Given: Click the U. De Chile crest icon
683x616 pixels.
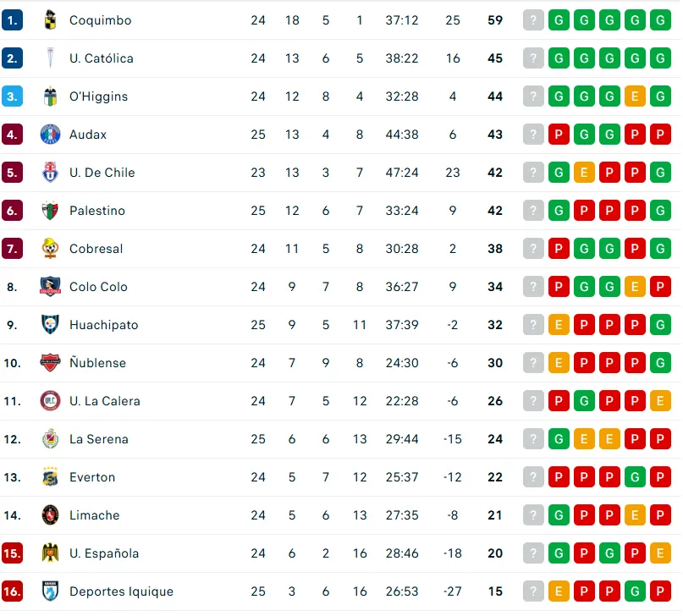Looking at the screenshot, I should click(51, 173).
